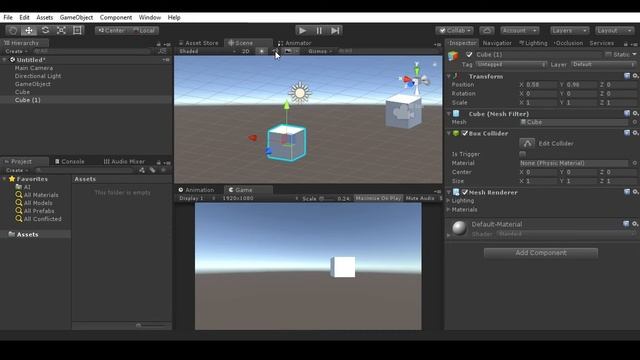Open Transform component settings gear

[x=635, y=76]
